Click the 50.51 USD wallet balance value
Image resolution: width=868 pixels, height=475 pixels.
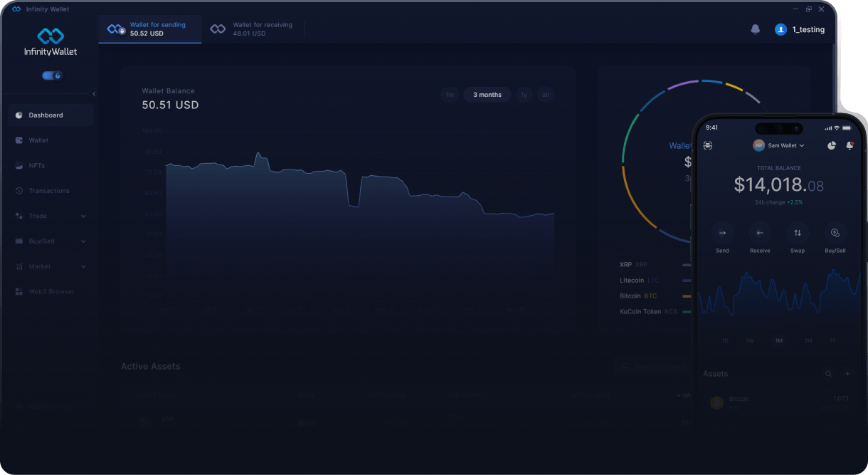pyautogui.click(x=171, y=105)
